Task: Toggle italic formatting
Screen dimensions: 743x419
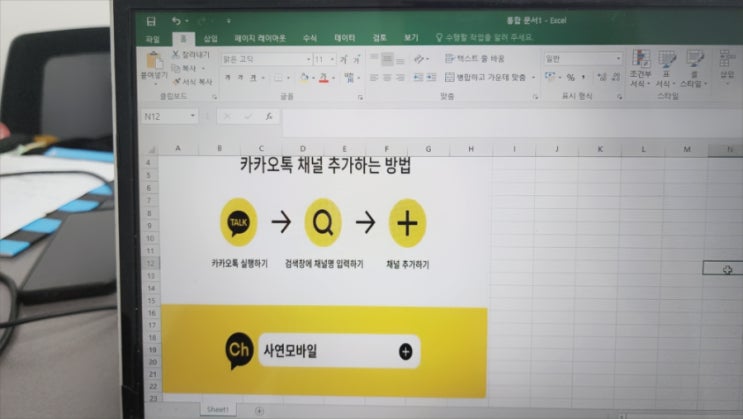Action: (240, 77)
